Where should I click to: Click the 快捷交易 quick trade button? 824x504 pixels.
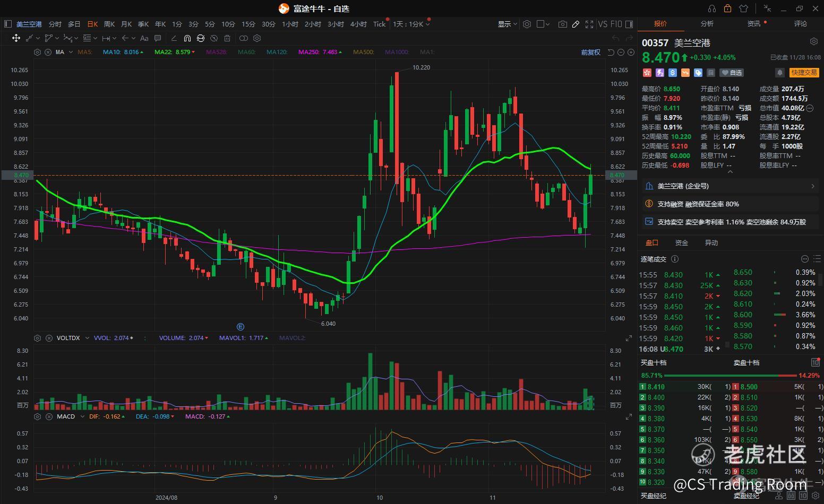(804, 73)
